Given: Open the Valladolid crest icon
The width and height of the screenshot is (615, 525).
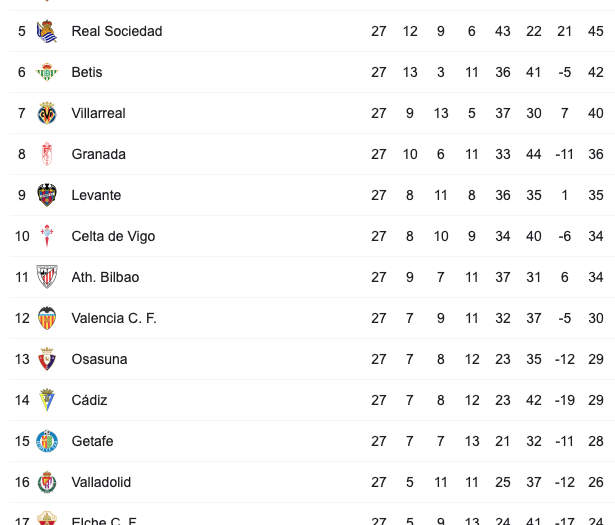Looking at the screenshot, I should click(47, 482).
